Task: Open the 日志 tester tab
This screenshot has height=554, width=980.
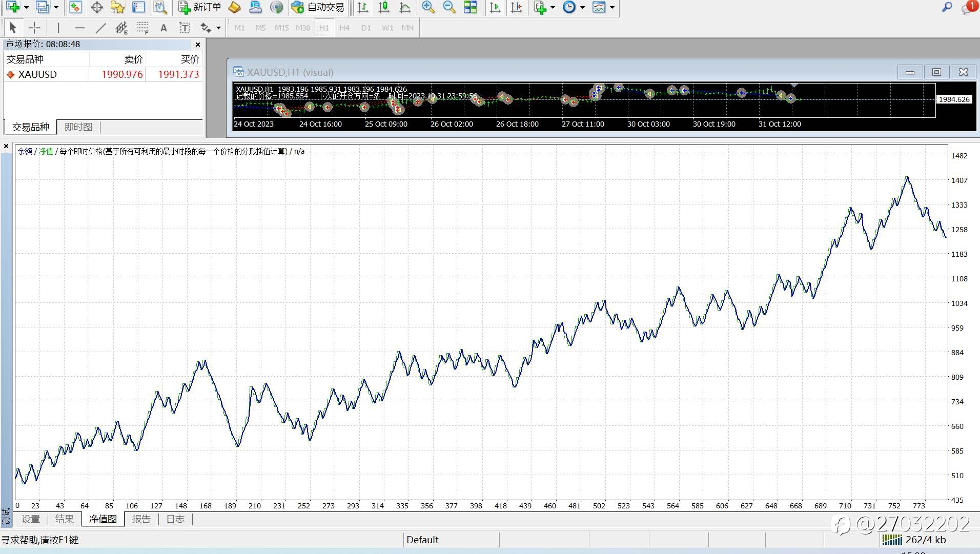Action: (175, 519)
